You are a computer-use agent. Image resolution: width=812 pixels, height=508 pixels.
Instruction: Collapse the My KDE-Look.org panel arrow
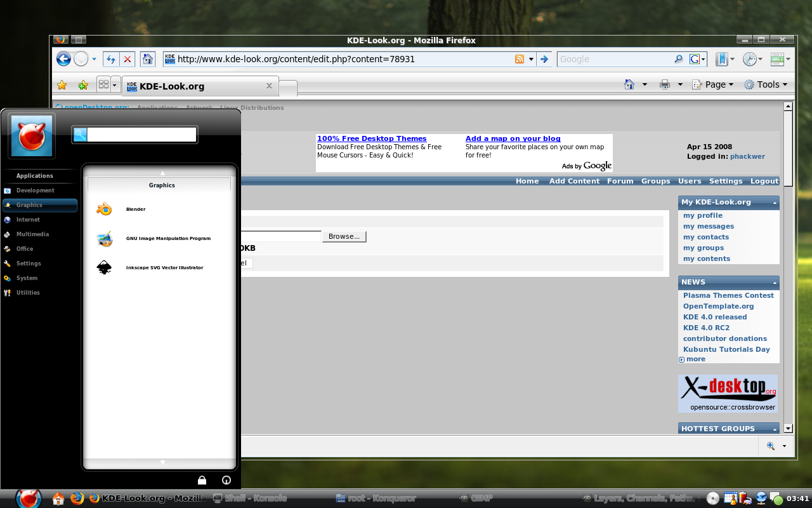(775, 203)
